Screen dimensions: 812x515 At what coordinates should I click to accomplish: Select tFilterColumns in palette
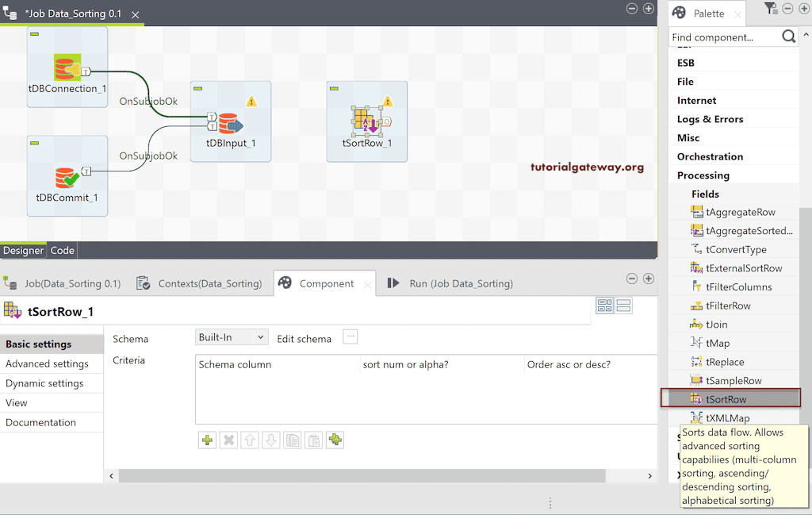731,286
